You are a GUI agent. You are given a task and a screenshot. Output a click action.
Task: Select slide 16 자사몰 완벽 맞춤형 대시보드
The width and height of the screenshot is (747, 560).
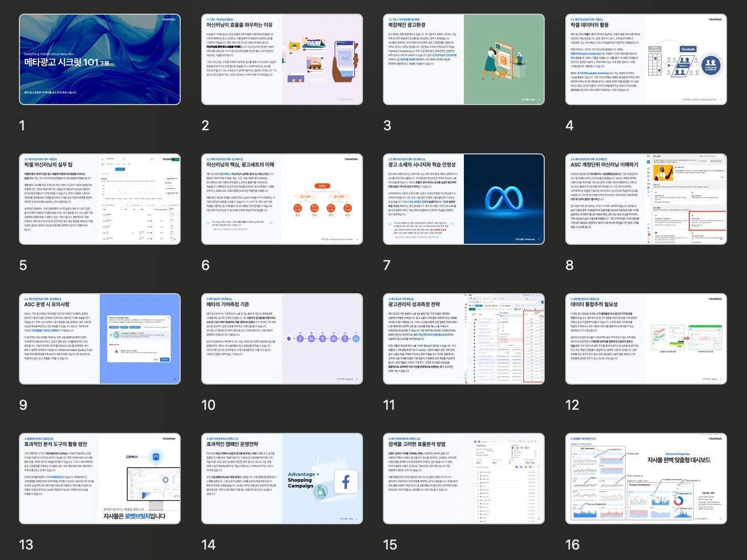(646, 479)
